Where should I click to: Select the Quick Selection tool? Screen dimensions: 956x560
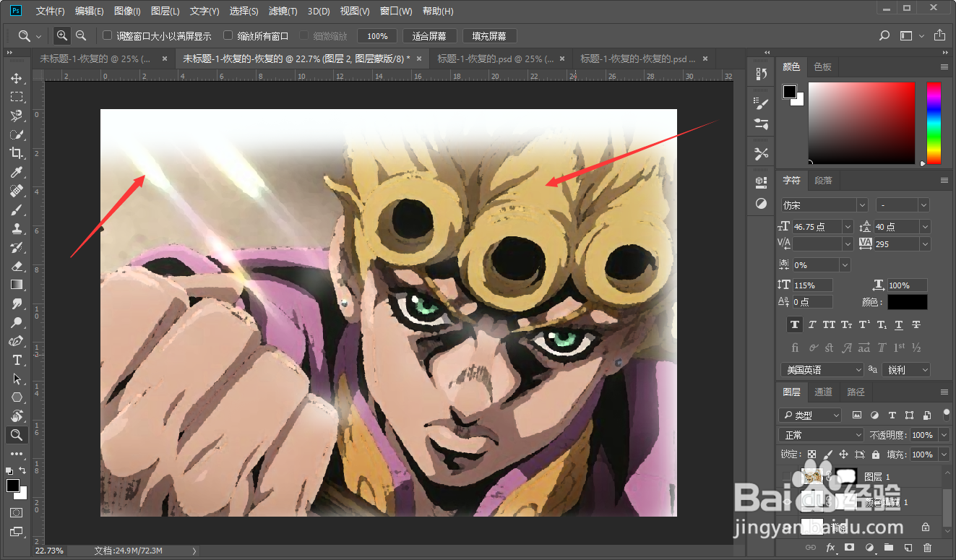click(x=16, y=134)
